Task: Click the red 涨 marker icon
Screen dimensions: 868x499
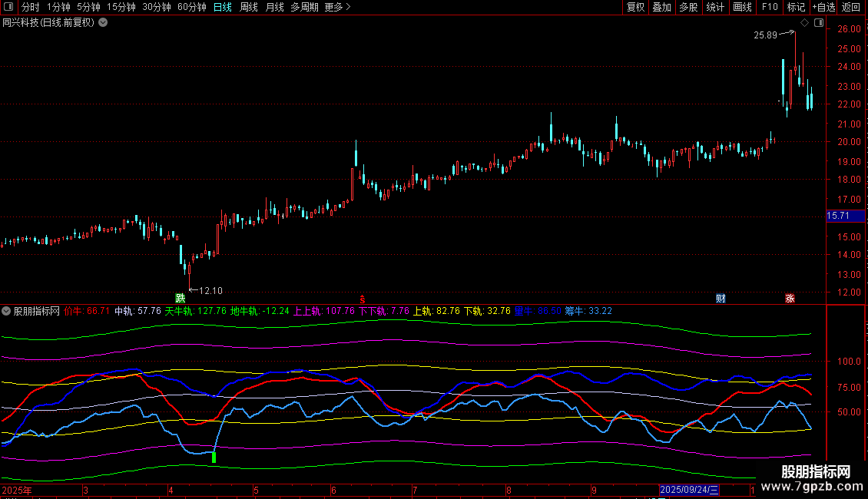Action: point(790,298)
